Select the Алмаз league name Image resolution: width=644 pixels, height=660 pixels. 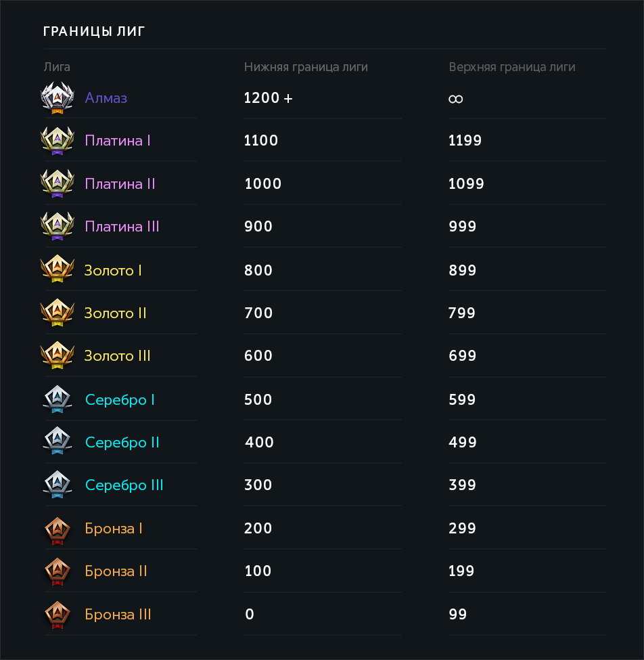point(106,98)
